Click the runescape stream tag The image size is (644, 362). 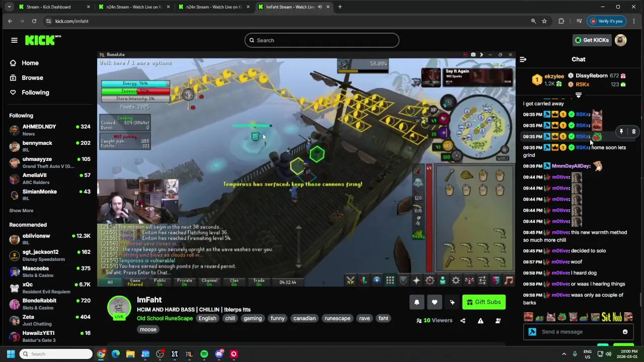(x=337, y=318)
